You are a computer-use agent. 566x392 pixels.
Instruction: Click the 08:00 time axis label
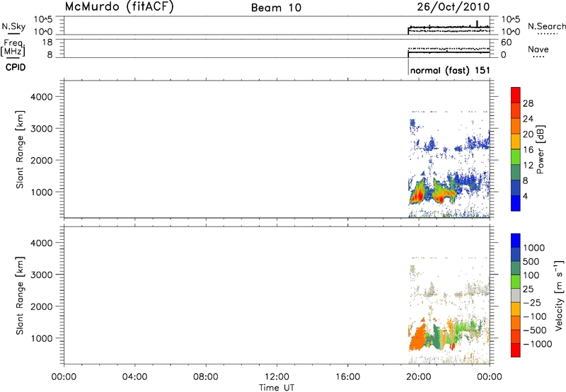206,377
